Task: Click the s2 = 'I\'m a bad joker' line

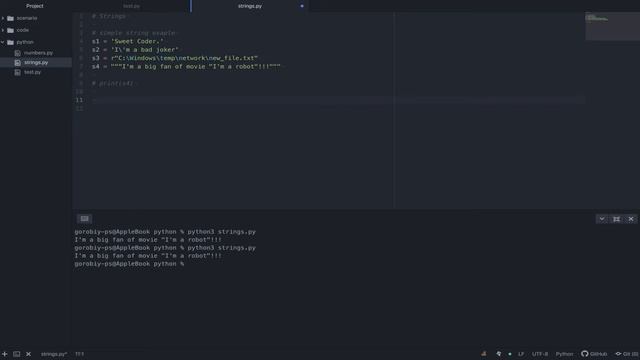Action: coord(135,50)
